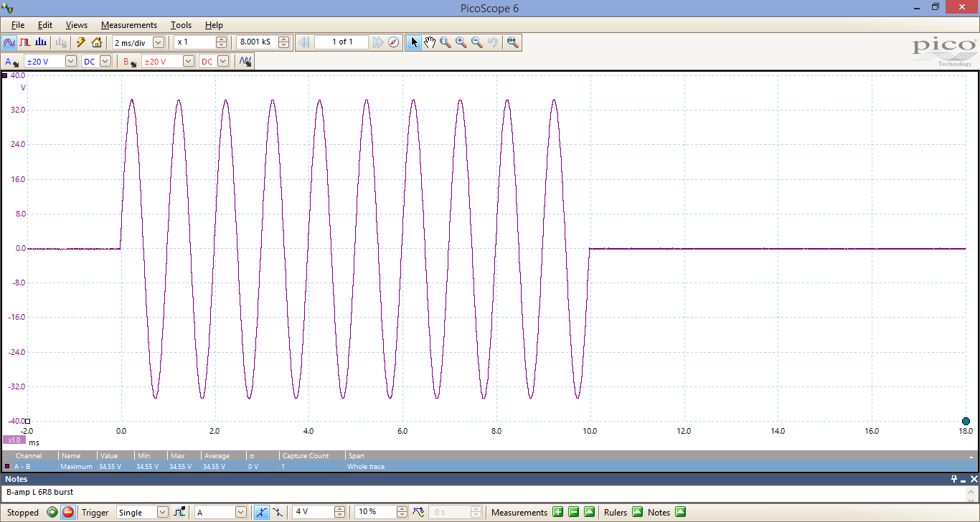Select the zoom-in tool

point(461,42)
